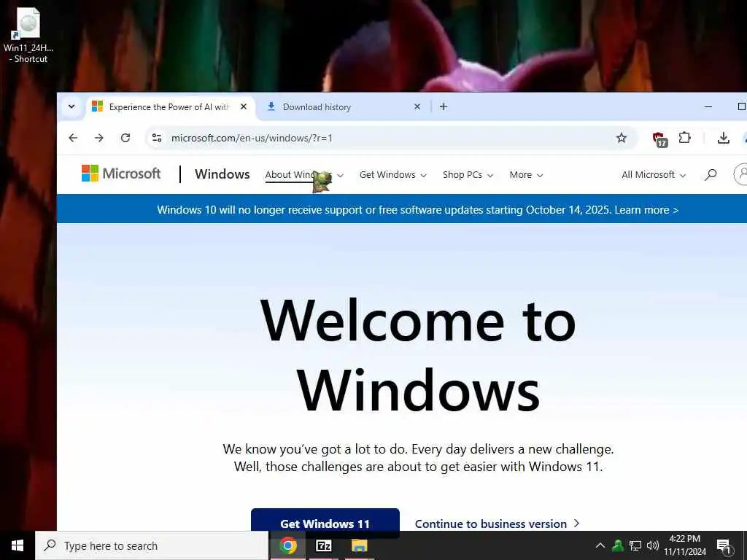Image resolution: width=747 pixels, height=560 pixels.
Task: Expand the About Windows menu
Action: click(x=304, y=175)
